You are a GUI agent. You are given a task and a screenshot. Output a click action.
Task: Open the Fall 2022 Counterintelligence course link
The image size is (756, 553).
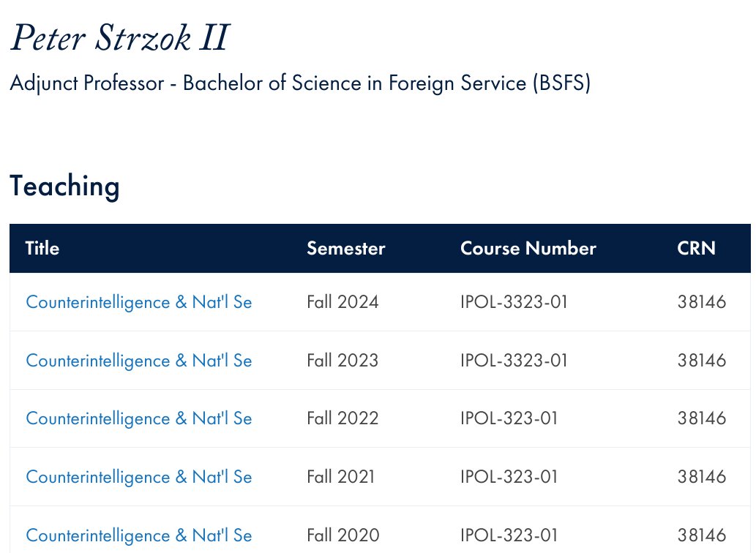click(x=139, y=418)
